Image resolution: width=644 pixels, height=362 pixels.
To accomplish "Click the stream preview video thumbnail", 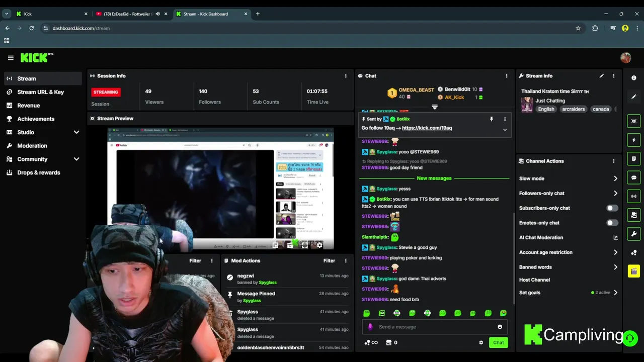I will point(220,189).
